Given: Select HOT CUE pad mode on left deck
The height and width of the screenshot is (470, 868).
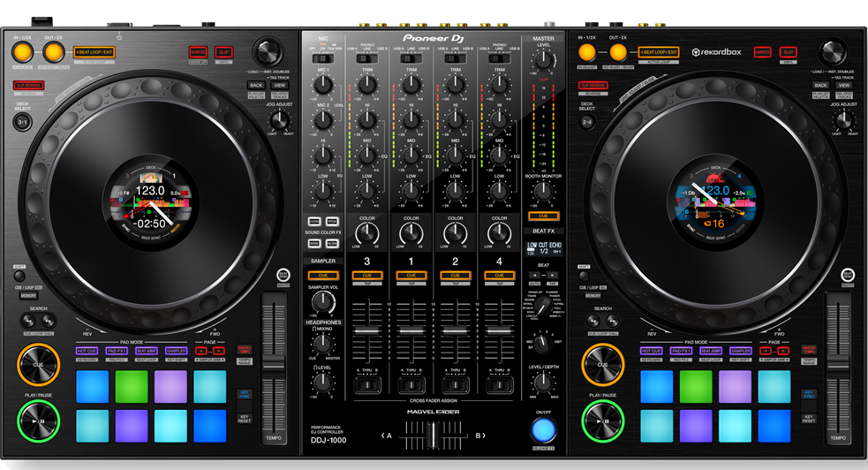Looking at the screenshot, I should point(87,351).
